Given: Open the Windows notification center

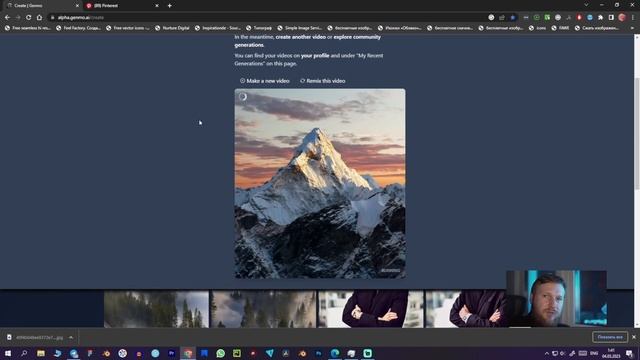Looking at the screenshot, I should point(629,353).
